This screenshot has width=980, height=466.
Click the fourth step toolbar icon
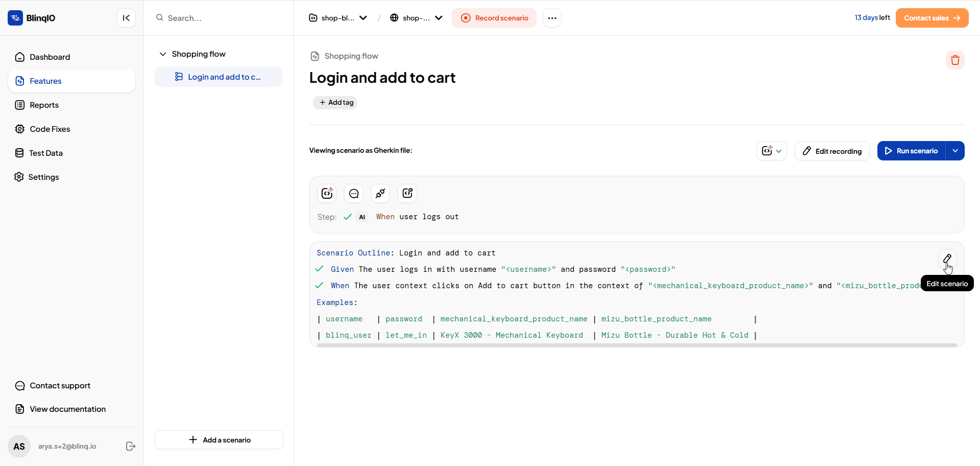coord(407,193)
